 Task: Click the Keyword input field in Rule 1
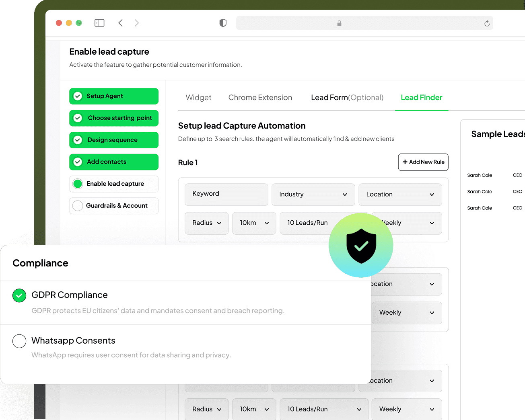pyautogui.click(x=226, y=195)
